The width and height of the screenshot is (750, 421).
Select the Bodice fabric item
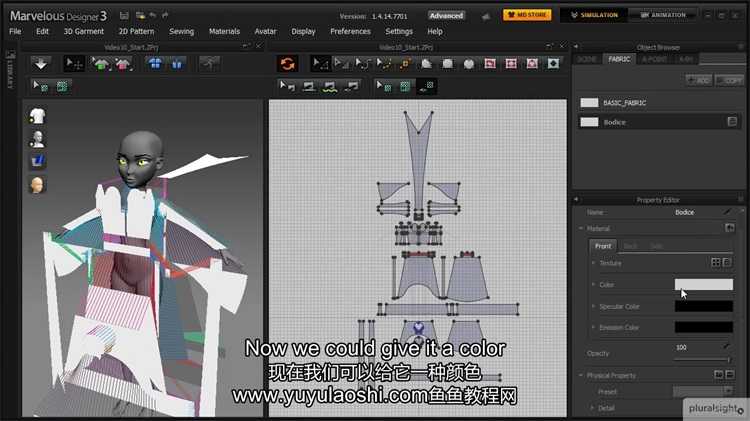[x=660, y=122]
